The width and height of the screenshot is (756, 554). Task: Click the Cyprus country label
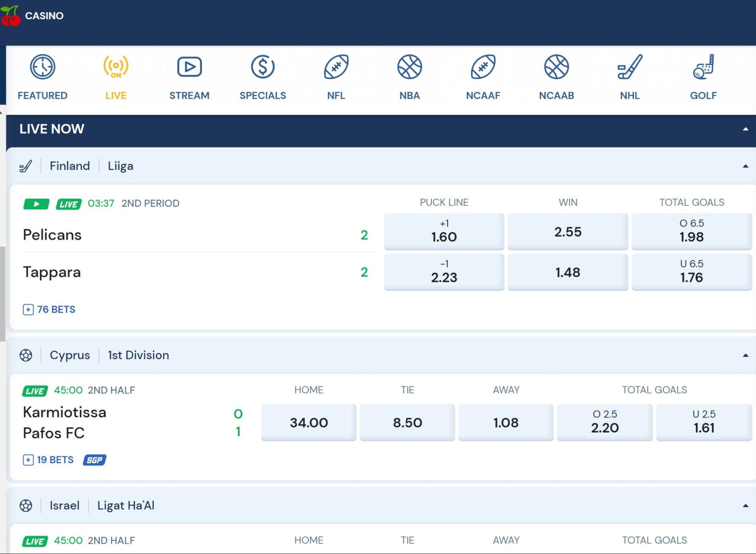point(70,355)
